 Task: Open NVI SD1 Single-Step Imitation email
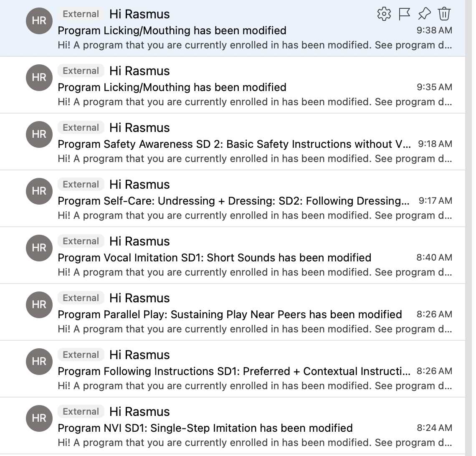pos(233,426)
